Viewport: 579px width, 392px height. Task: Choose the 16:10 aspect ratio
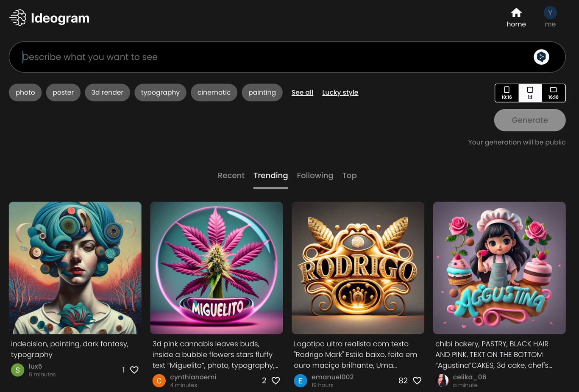coord(553,93)
